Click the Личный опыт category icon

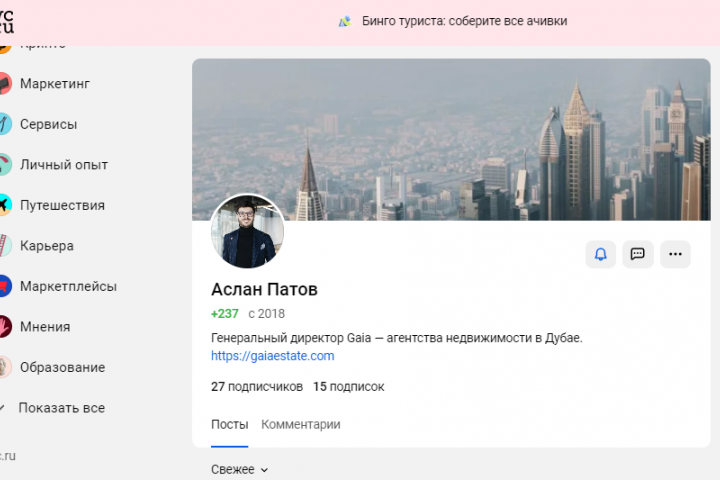click(x=4, y=164)
